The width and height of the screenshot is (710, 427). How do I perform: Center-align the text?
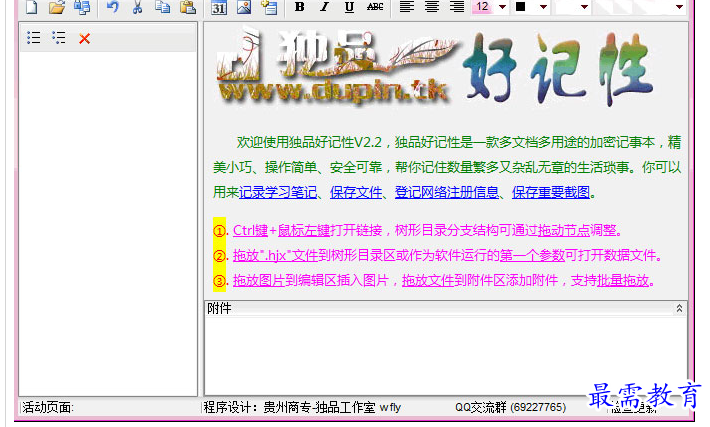432,7
